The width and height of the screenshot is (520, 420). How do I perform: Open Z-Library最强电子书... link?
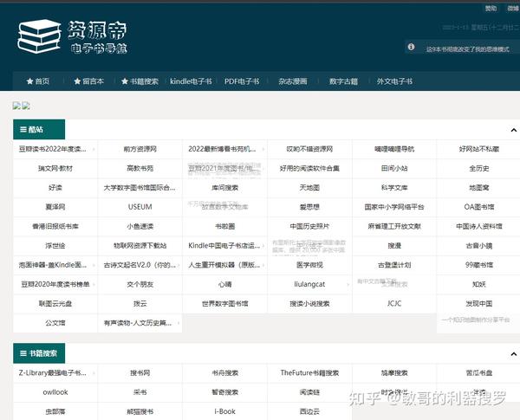(52, 373)
